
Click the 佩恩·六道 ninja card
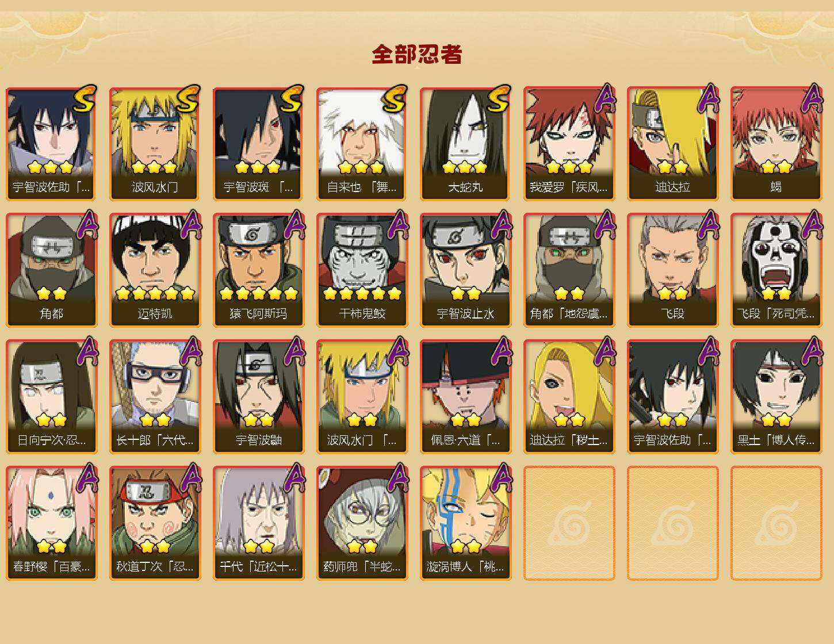click(x=465, y=397)
